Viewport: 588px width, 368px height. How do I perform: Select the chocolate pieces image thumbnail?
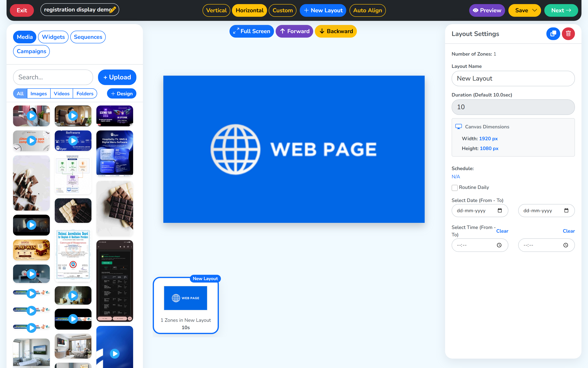[31, 183]
